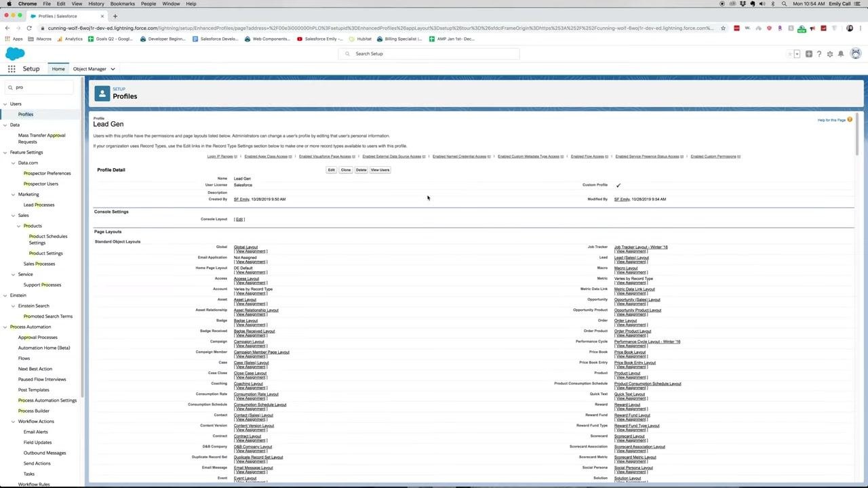Click the Search Setup field
The width and height of the screenshot is (868, 488).
[429, 54]
